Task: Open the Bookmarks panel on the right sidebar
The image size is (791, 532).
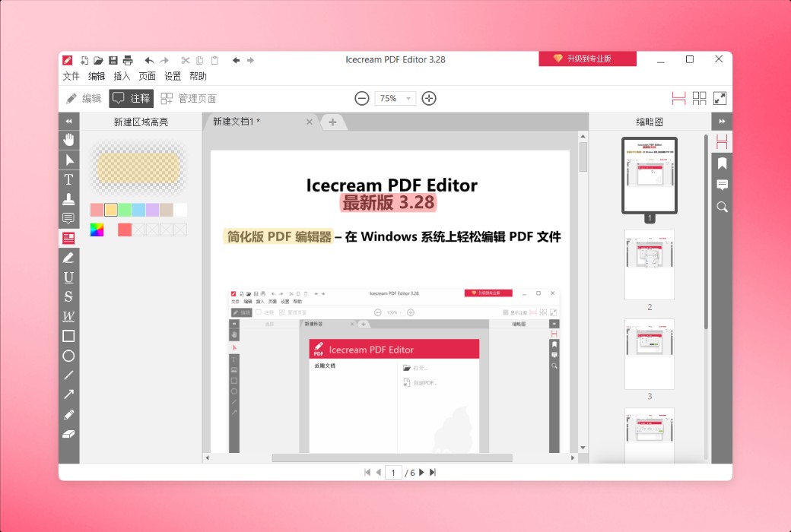Action: tap(721, 163)
